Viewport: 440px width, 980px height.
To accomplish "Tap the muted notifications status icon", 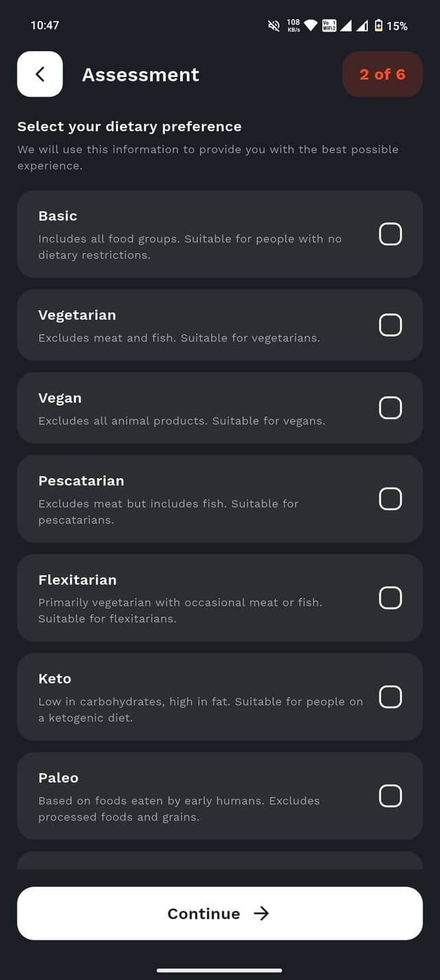I will [x=274, y=25].
